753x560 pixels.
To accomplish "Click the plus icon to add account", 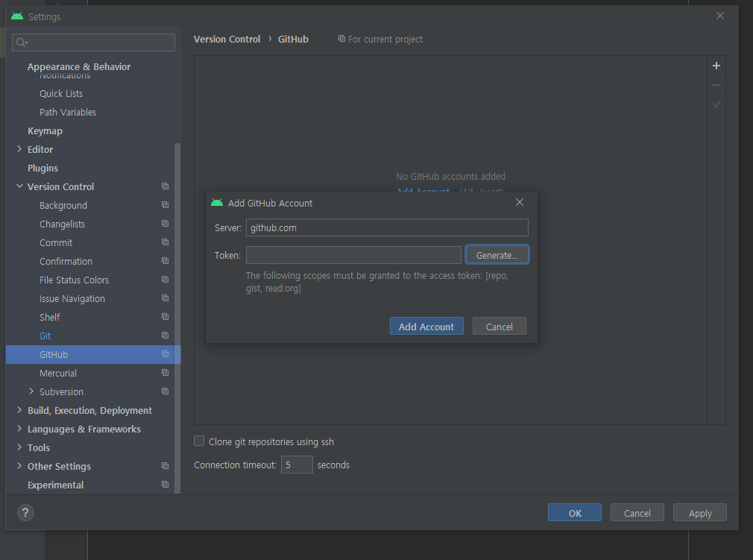I will (x=716, y=66).
